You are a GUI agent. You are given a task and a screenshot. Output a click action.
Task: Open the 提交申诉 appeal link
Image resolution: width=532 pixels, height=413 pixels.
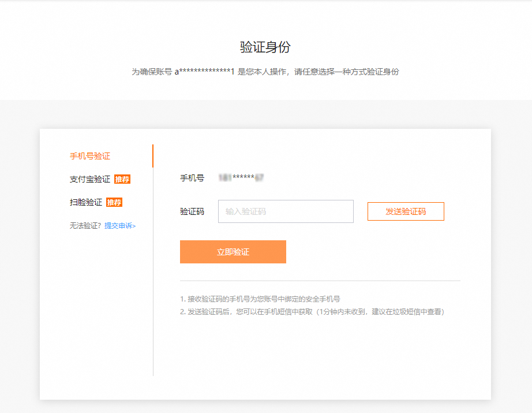[x=120, y=226]
